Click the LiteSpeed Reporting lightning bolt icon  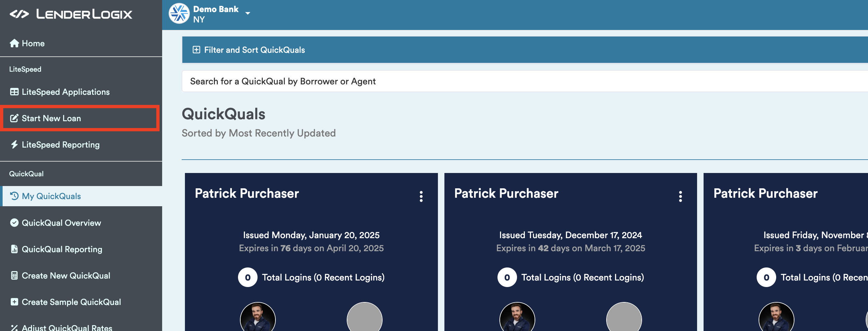click(14, 145)
